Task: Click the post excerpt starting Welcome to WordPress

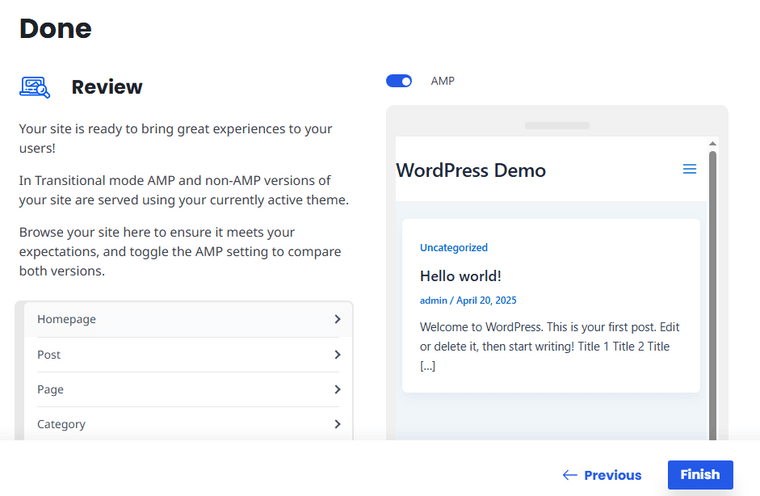Action: tap(550, 346)
